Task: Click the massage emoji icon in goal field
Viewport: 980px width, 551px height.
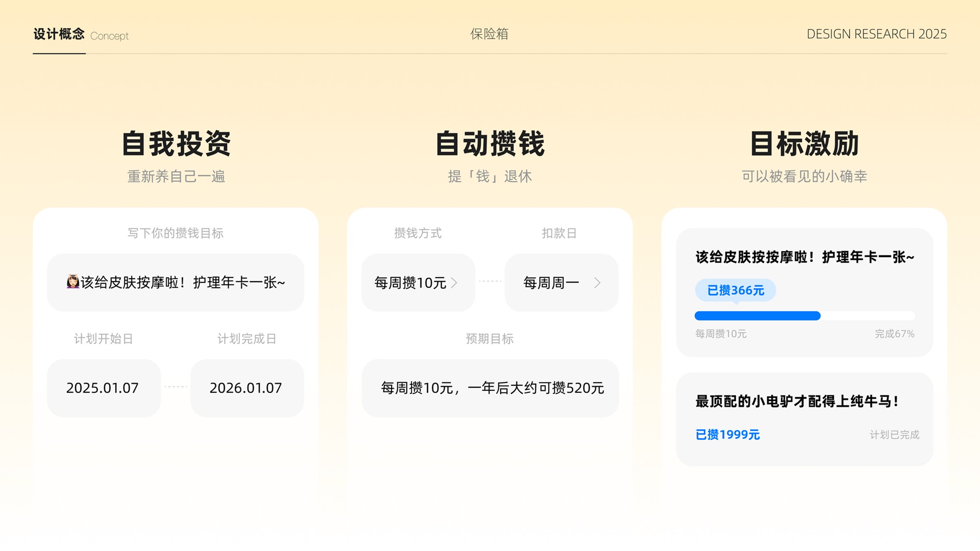Action: [73, 282]
